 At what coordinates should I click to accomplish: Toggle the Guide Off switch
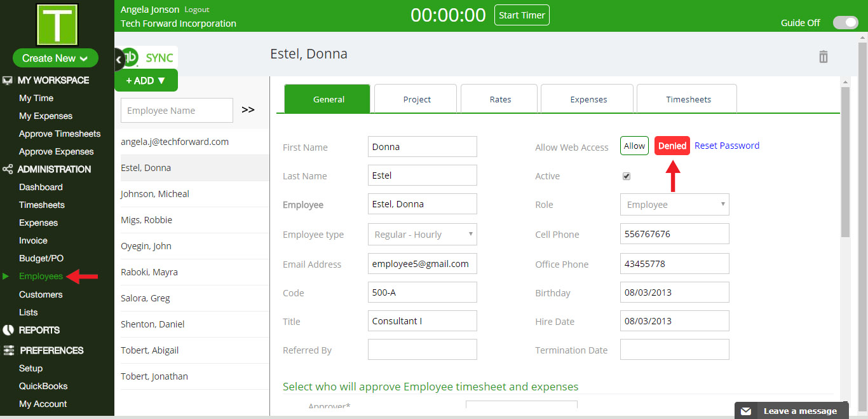coord(846,23)
